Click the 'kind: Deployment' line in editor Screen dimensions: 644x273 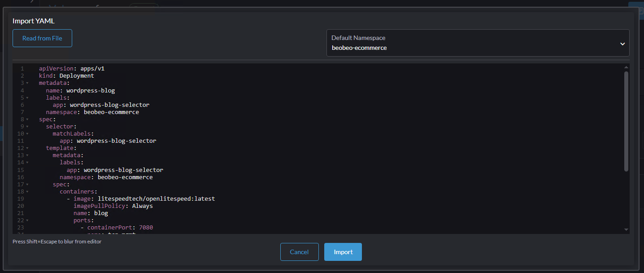(x=66, y=76)
